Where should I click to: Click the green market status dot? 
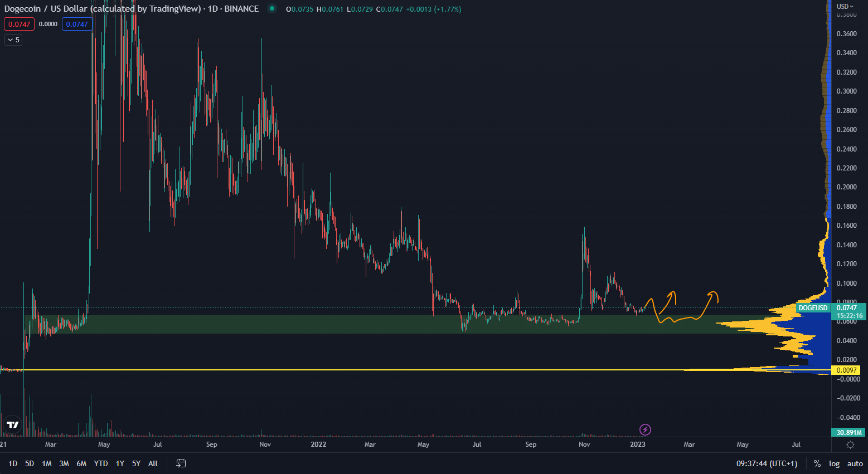[271, 9]
